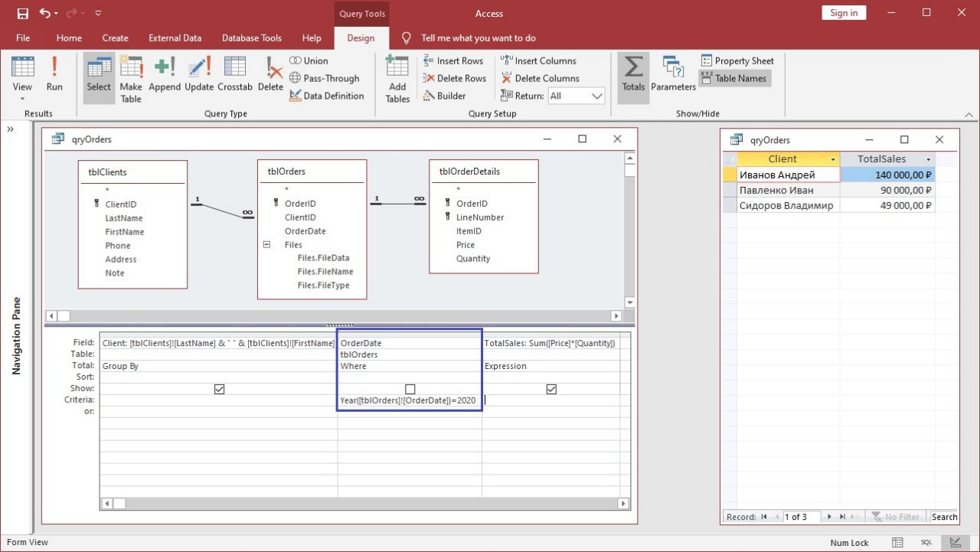The width and height of the screenshot is (980, 552).
Task: Click the Delete query icon
Action: coord(270,75)
